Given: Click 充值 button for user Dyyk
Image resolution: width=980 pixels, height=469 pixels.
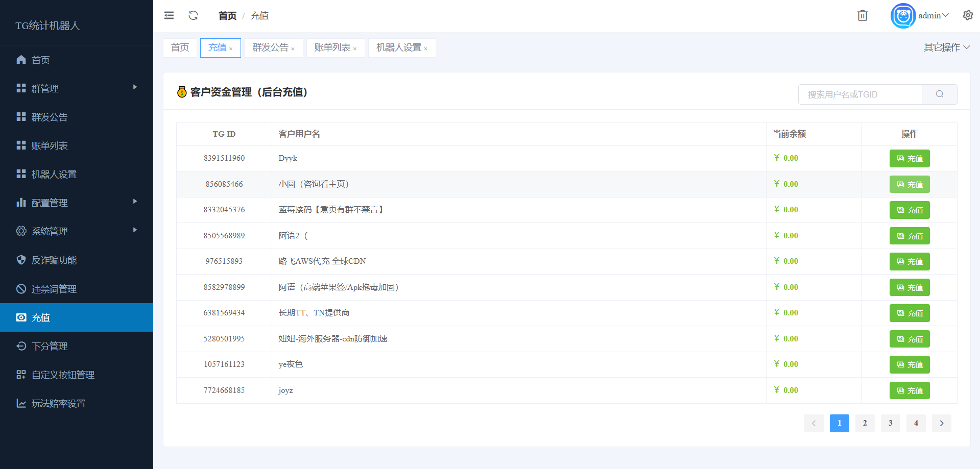Looking at the screenshot, I should [909, 159].
